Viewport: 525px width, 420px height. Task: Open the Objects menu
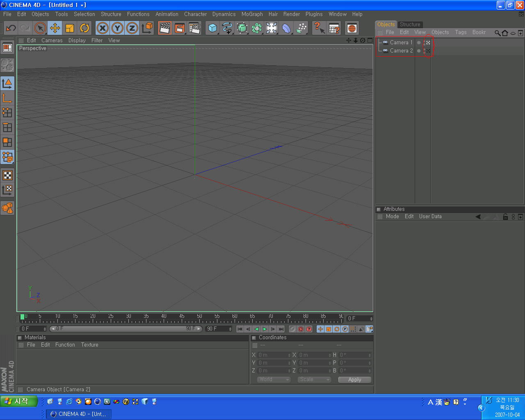(x=40, y=14)
